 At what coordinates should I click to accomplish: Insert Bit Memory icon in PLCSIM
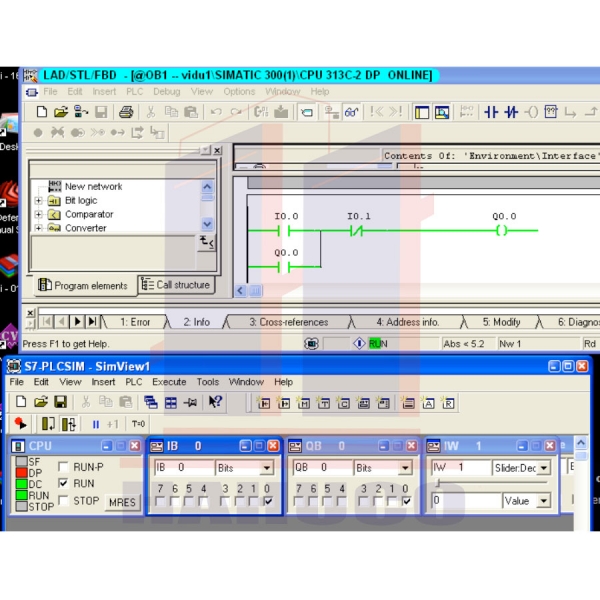(303, 403)
